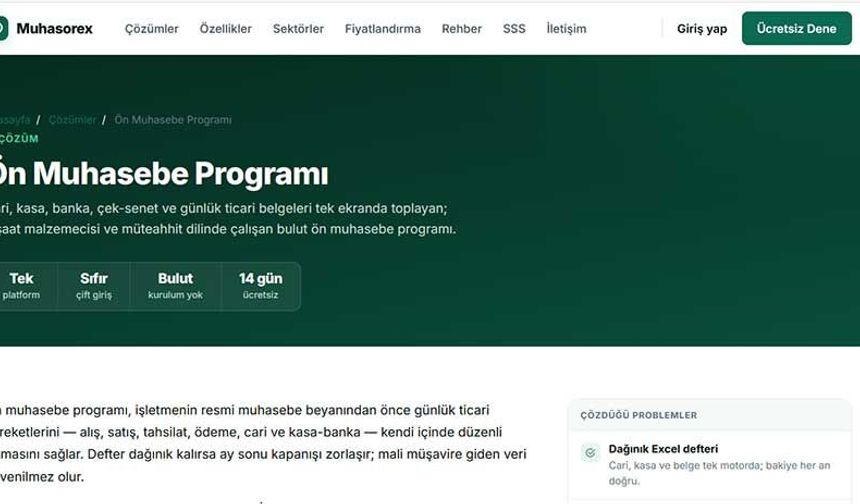Click the Çözümler breadcrumb link

(72, 120)
